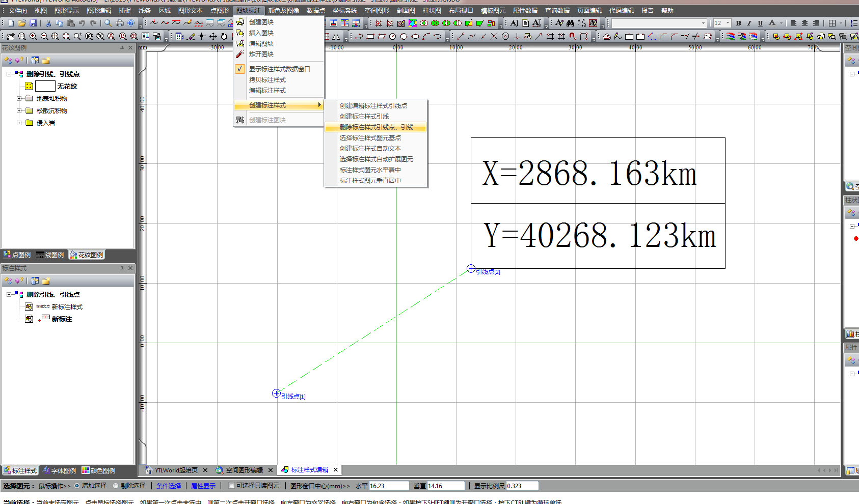Click the 条件选择 link
The image size is (859, 504).
(x=169, y=486)
